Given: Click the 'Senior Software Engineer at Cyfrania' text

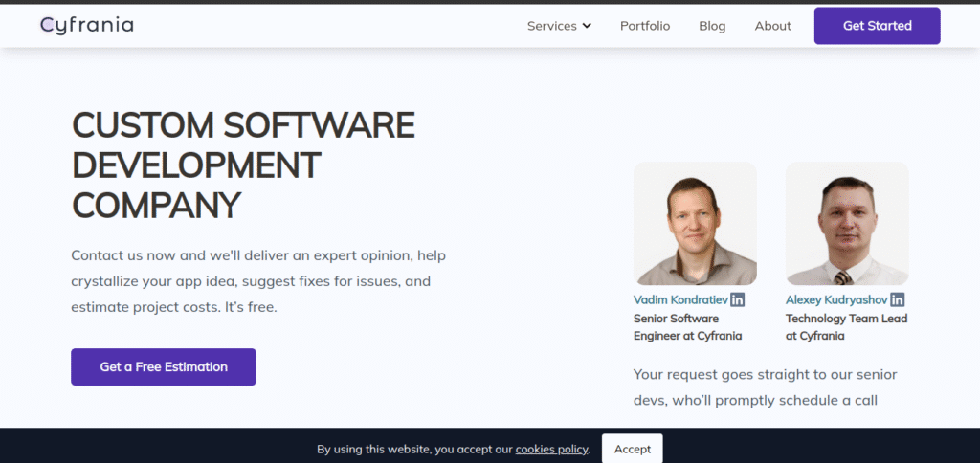Looking at the screenshot, I should 687,327.
